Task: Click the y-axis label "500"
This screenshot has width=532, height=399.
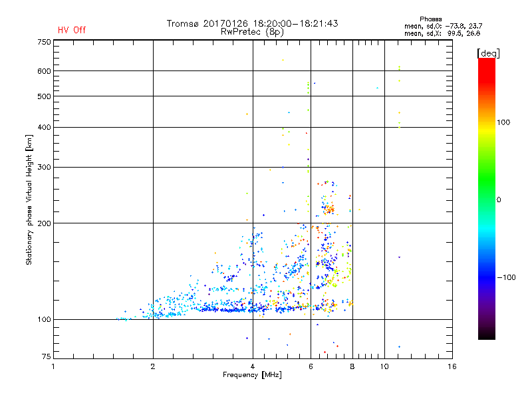Action: pos(44,96)
